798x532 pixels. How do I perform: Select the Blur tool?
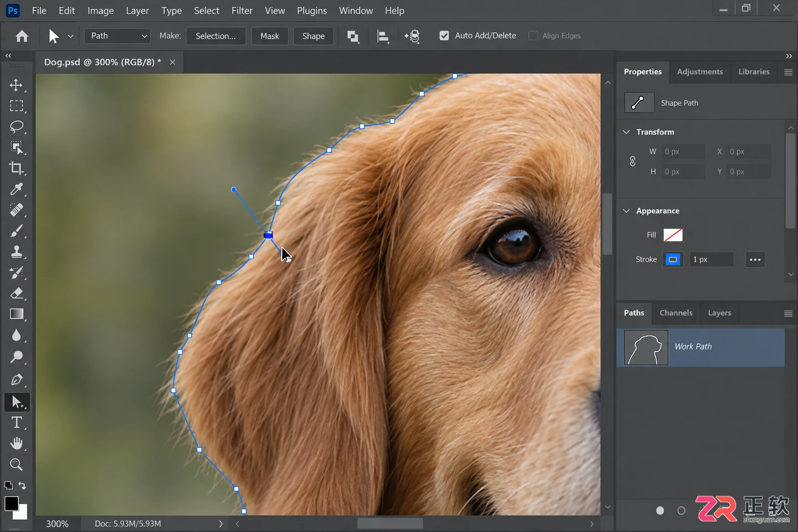click(17, 335)
